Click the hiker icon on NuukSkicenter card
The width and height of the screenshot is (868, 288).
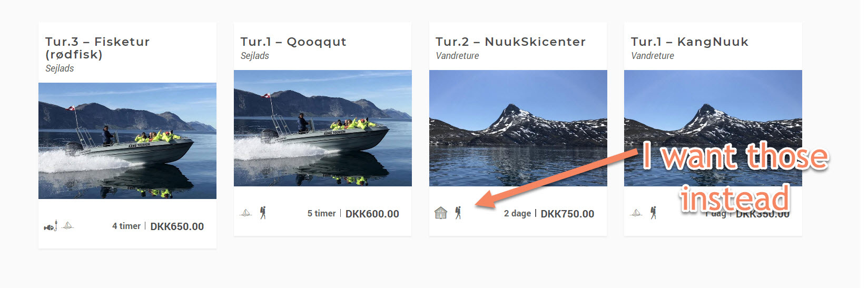pyautogui.click(x=458, y=213)
